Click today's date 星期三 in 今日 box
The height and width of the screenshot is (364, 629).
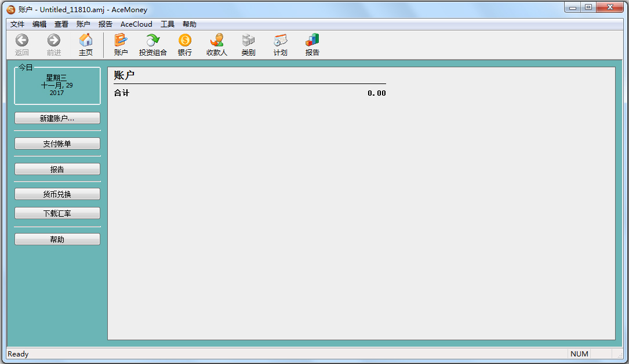[x=57, y=77]
